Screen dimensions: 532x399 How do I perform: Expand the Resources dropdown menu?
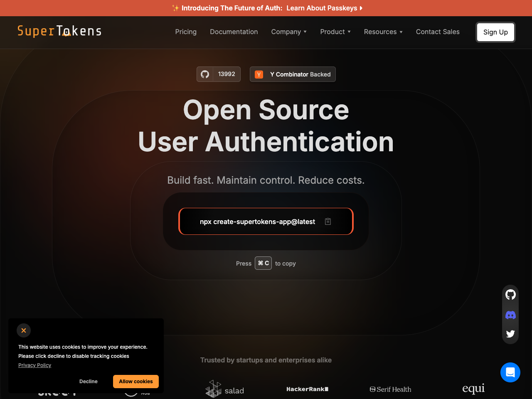click(383, 32)
